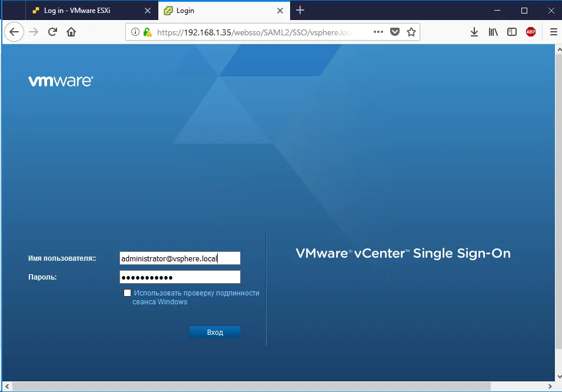
Task: Open the downloads panel
Action: (x=474, y=32)
